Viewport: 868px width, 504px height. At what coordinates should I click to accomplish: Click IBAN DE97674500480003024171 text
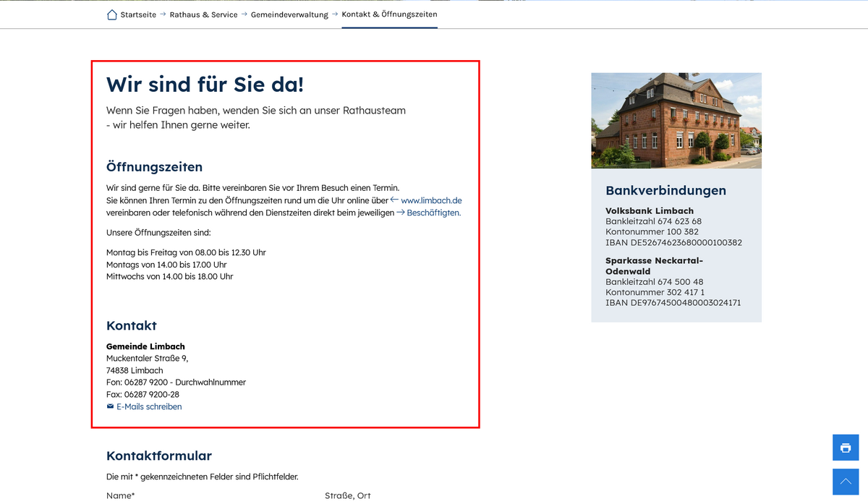point(673,303)
